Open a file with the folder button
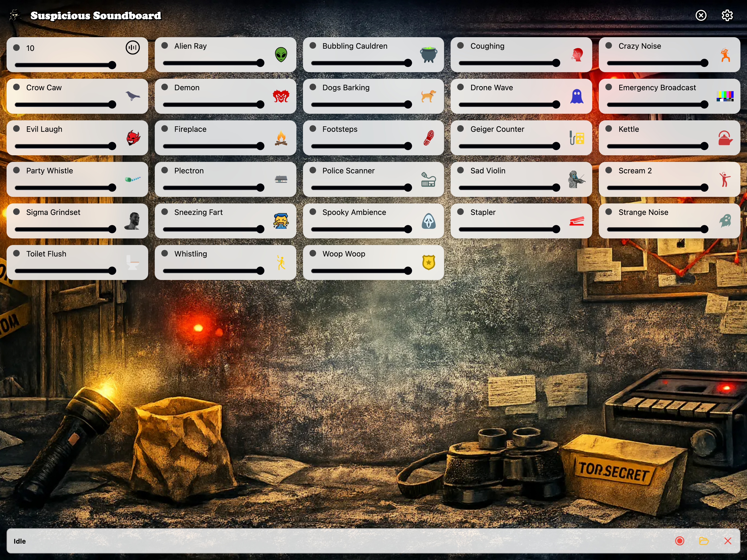 [x=704, y=541]
